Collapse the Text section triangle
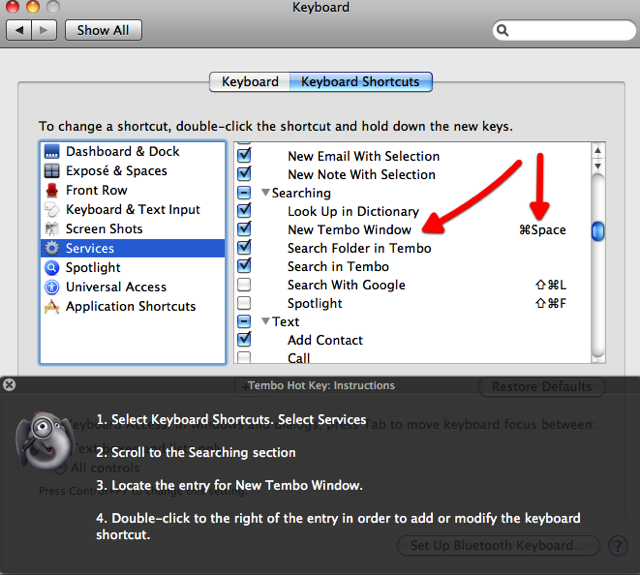This screenshot has width=640, height=575. (x=266, y=322)
